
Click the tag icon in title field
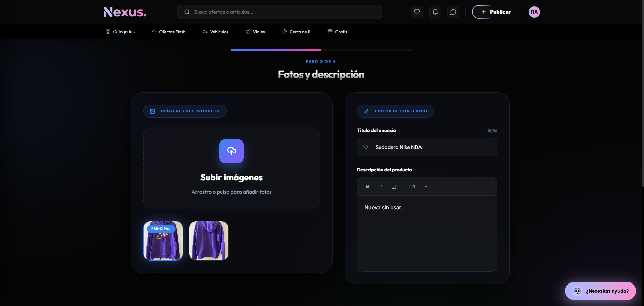click(366, 147)
